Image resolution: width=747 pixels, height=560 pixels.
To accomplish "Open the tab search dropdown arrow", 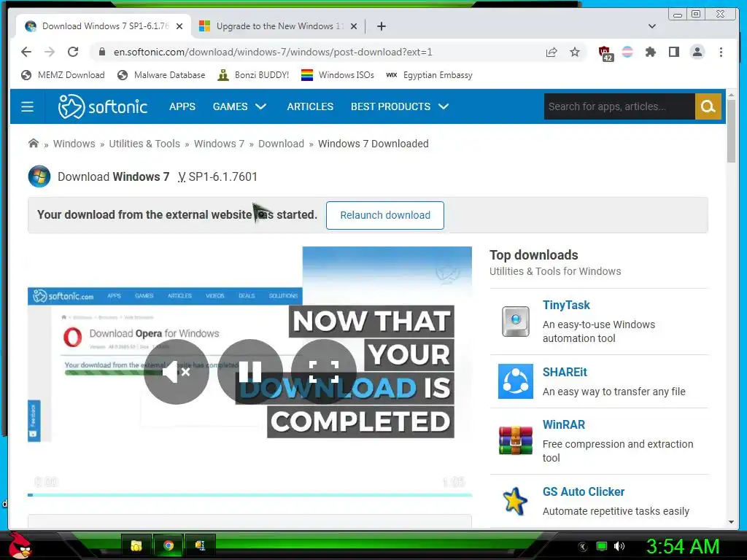I will 652,26.
